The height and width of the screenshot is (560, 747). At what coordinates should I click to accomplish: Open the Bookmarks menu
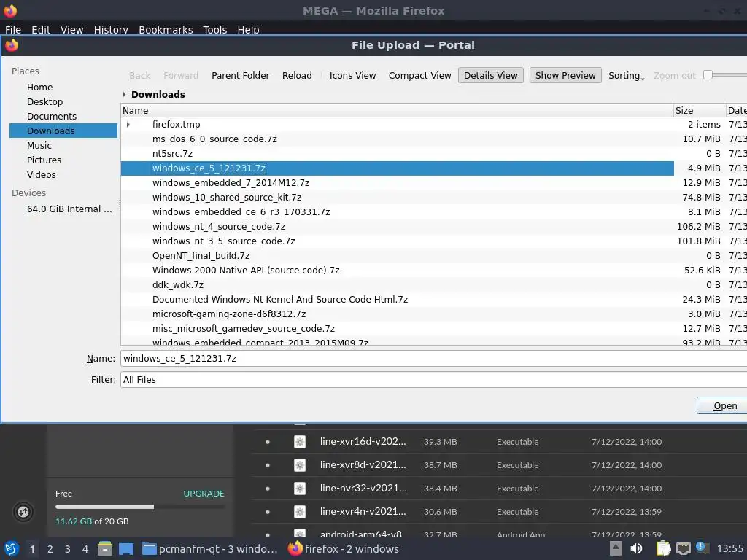click(x=166, y=29)
